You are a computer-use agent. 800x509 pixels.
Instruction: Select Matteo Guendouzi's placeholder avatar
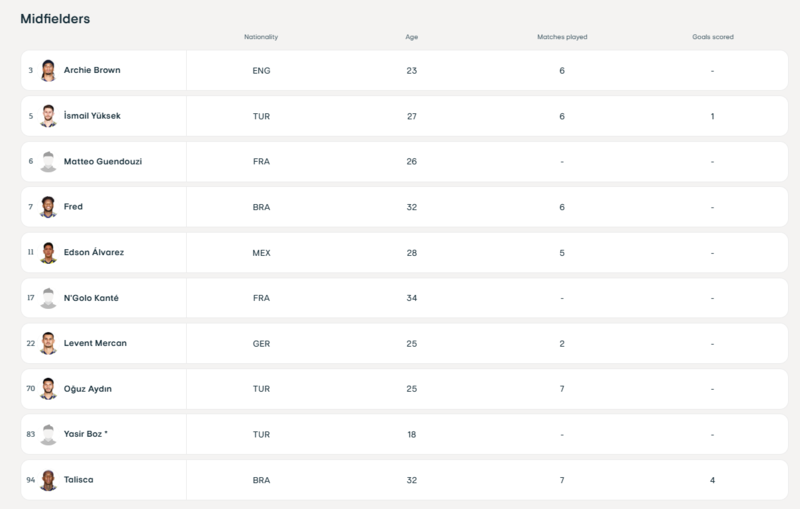click(x=48, y=162)
